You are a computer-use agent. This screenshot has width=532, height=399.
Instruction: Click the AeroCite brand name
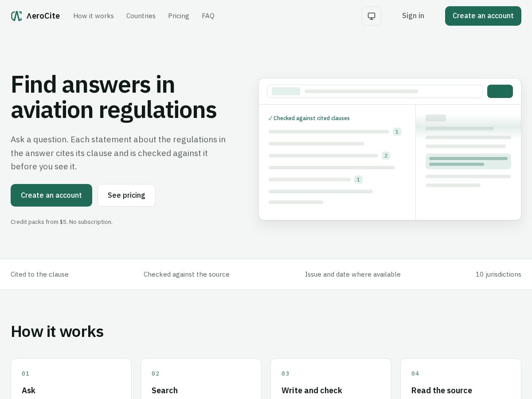pyautogui.click(x=43, y=16)
